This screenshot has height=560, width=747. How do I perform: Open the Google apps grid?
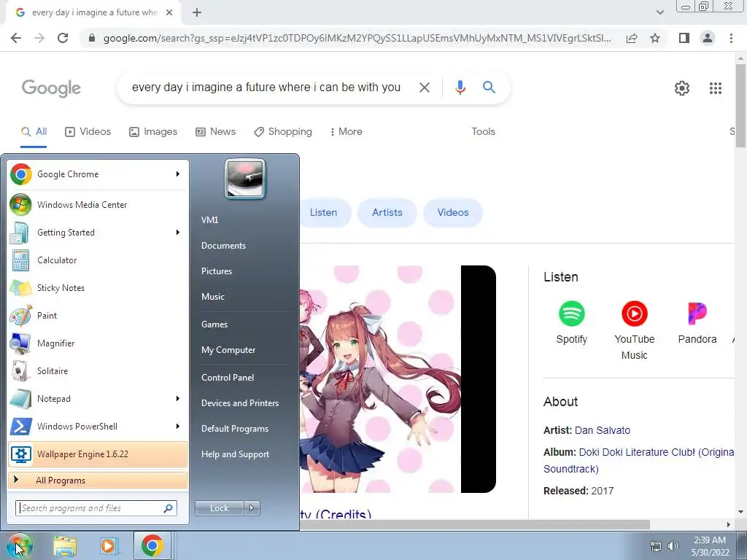pyautogui.click(x=715, y=88)
